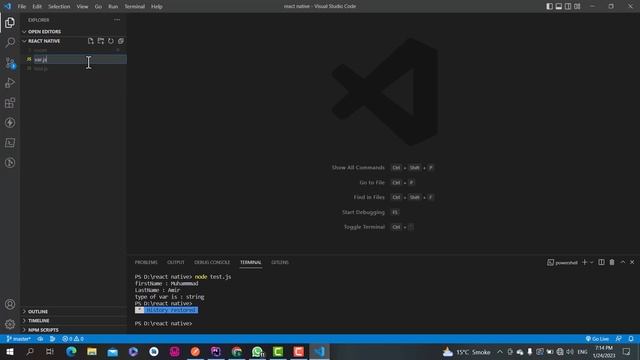
Task: Open the Extensions view
Action: click(x=10, y=102)
